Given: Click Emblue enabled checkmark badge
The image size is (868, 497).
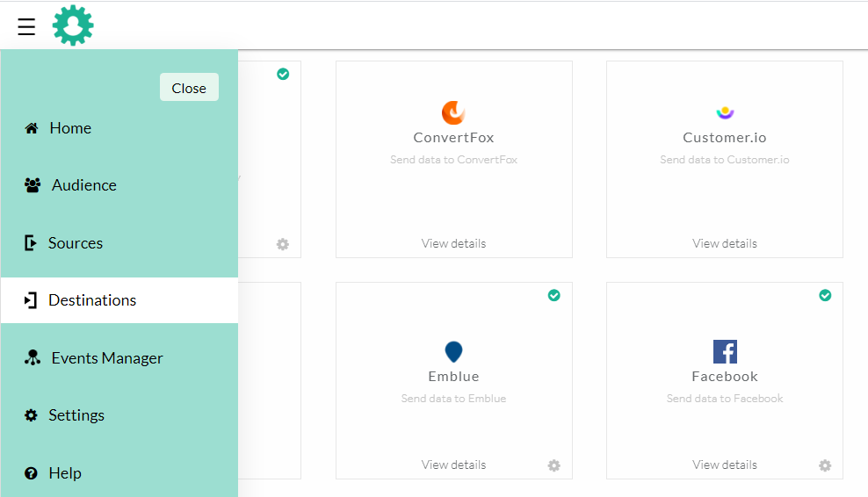Looking at the screenshot, I should (x=554, y=296).
